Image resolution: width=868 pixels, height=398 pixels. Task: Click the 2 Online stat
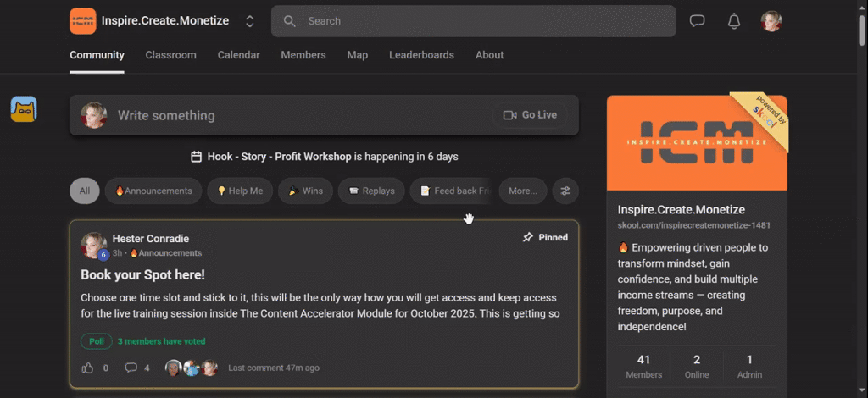point(697,367)
